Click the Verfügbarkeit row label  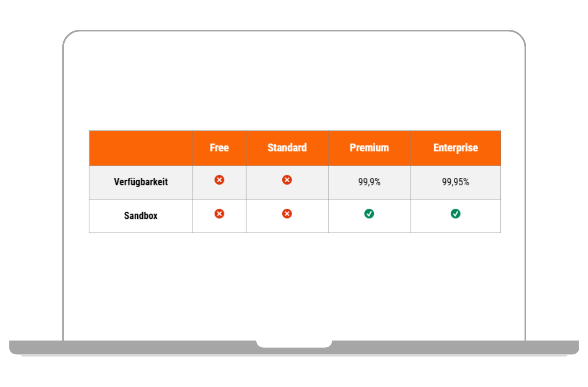(x=141, y=182)
